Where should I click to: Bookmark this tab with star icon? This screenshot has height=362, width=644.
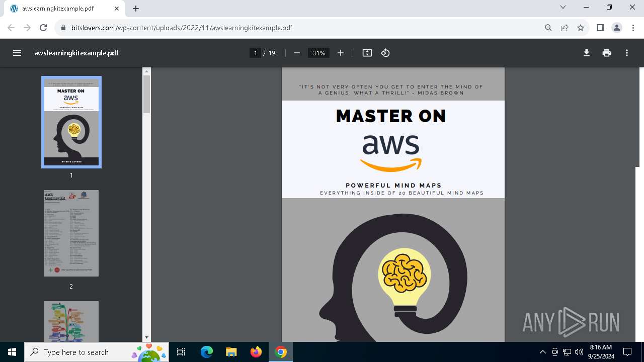[581, 28]
